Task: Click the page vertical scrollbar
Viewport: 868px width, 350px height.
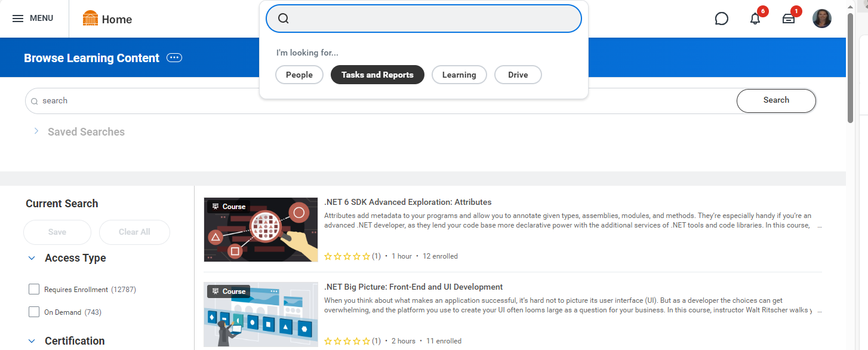Action: pyautogui.click(x=850, y=67)
